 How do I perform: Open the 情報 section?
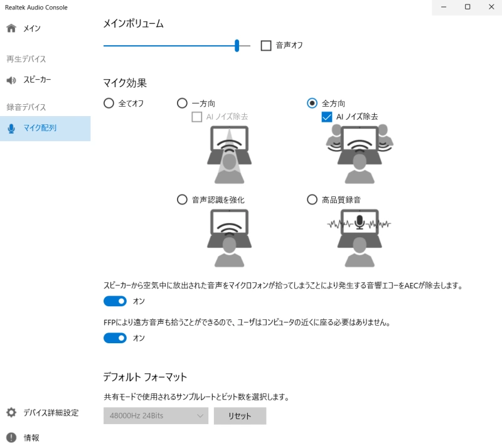10,437
